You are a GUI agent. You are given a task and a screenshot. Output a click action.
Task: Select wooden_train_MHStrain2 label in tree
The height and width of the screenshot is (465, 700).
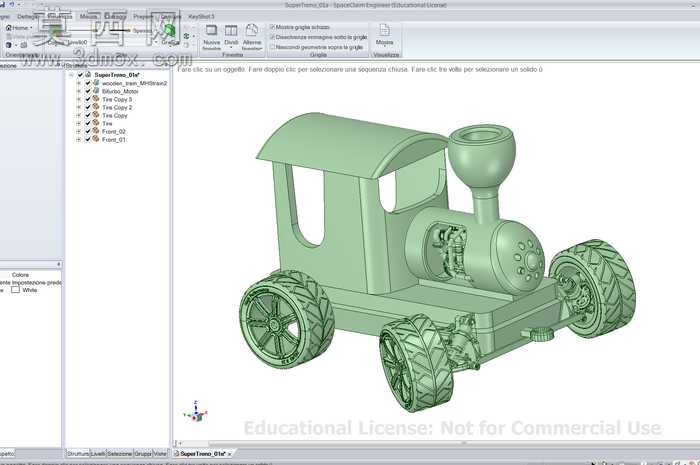click(134, 83)
